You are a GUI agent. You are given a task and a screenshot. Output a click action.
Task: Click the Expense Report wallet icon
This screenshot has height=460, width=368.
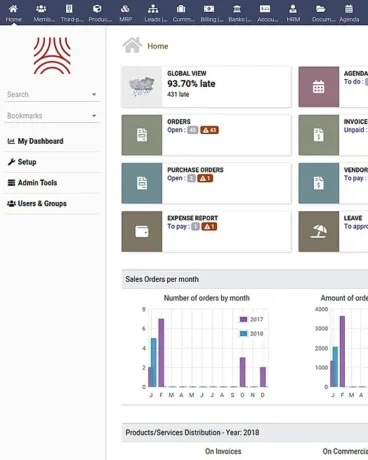[x=142, y=231]
